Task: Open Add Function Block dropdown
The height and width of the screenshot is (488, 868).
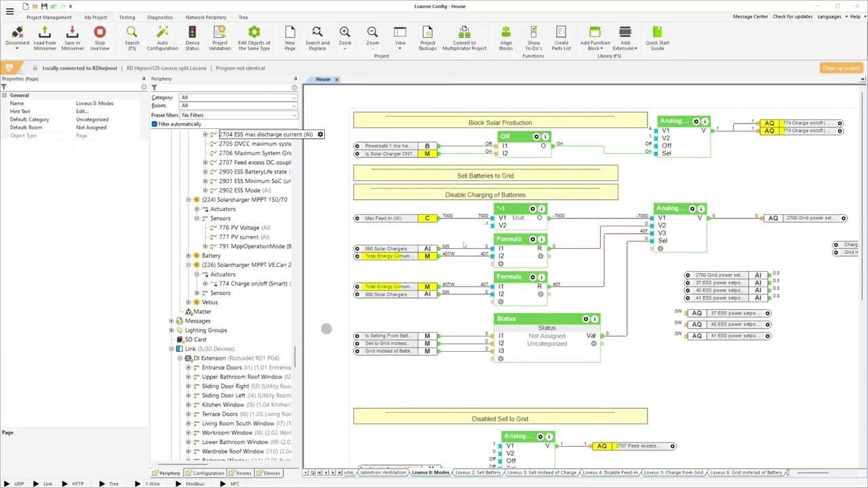Action: pyautogui.click(x=595, y=38)
